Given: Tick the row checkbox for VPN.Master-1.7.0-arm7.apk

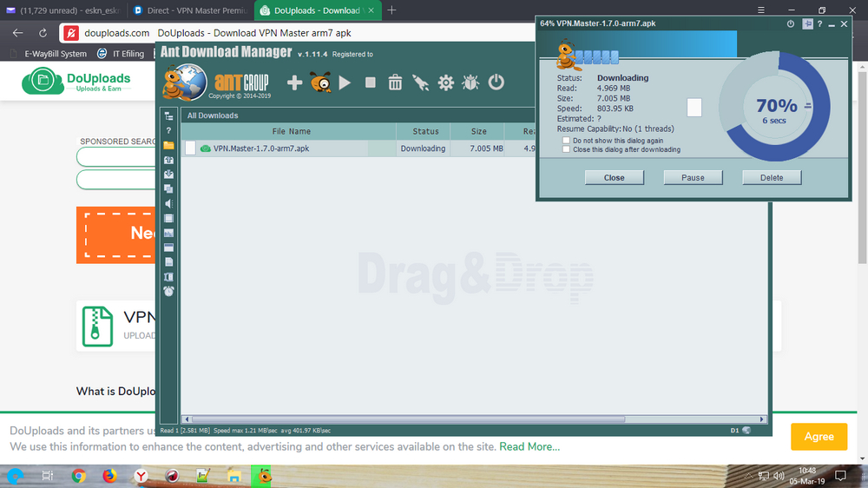Looking at the screenshot, I should click(190, 148).
